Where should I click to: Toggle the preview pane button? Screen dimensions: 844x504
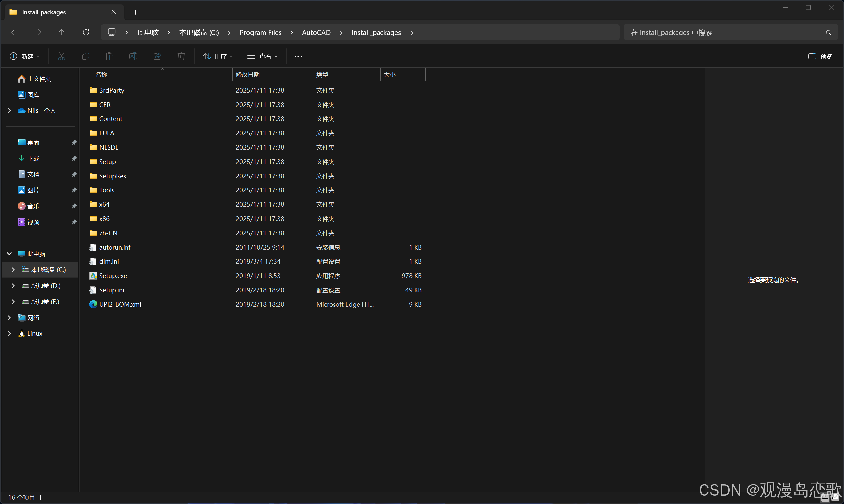click(x=820, y=56)
